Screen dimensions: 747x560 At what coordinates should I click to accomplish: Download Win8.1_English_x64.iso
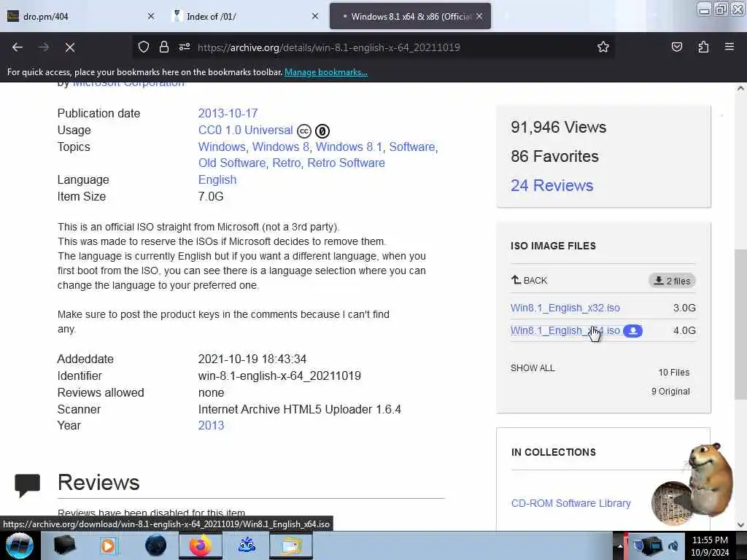(x=565, y=330)
